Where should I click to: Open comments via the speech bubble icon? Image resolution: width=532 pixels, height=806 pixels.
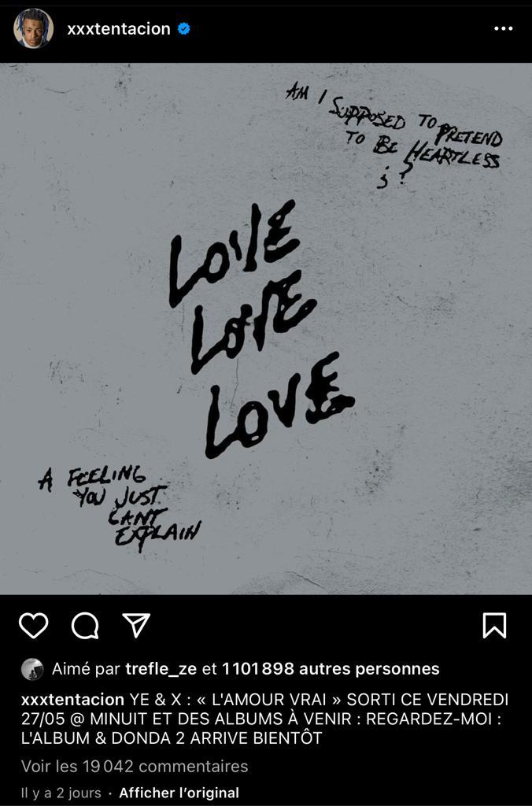pyautogui.click(x=85, y=626)
